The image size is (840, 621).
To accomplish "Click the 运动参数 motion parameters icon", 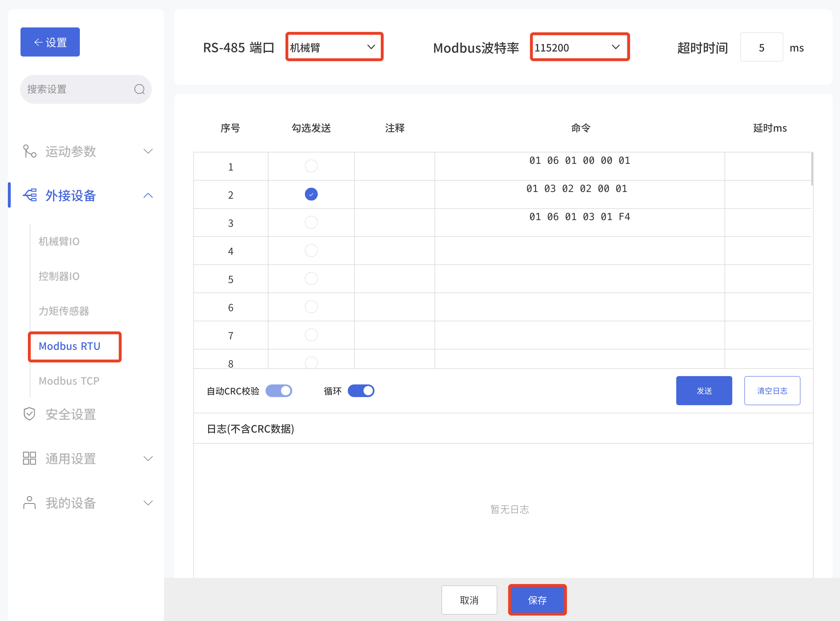I will point(29,151).
